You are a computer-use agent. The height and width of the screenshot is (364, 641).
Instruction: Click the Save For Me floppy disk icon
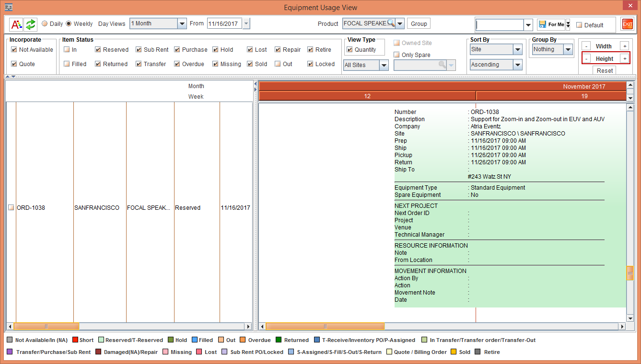tap(542, 24)
